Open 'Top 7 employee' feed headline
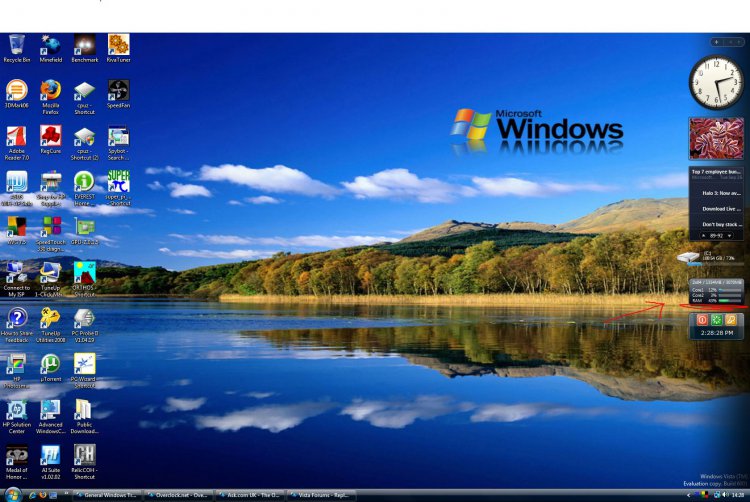The image size is (750, 502). coord(716,172)
